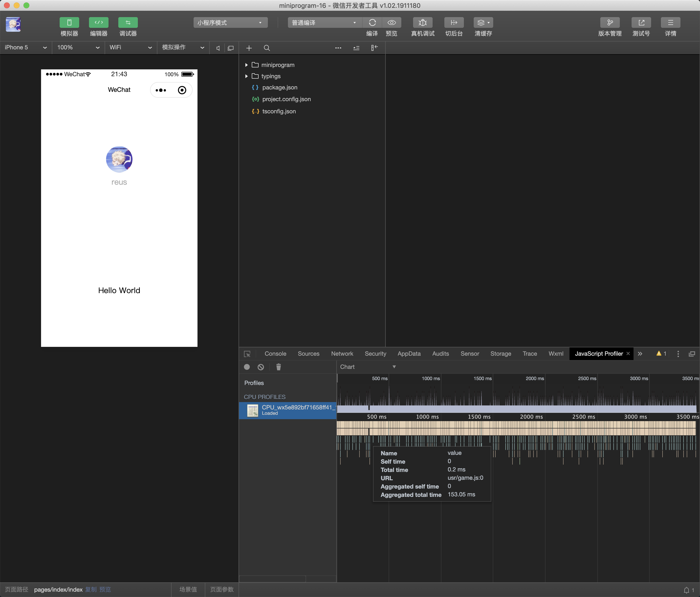700x597 pixels.
Task: Search files with the magnifier icon
Action: tap(267, 48)
